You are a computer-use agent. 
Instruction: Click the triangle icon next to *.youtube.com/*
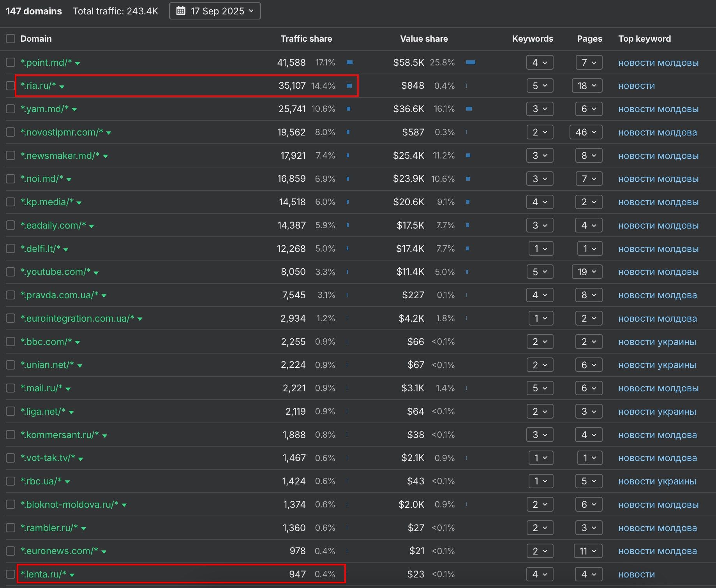pyautogui.click(x=96, y=273)
